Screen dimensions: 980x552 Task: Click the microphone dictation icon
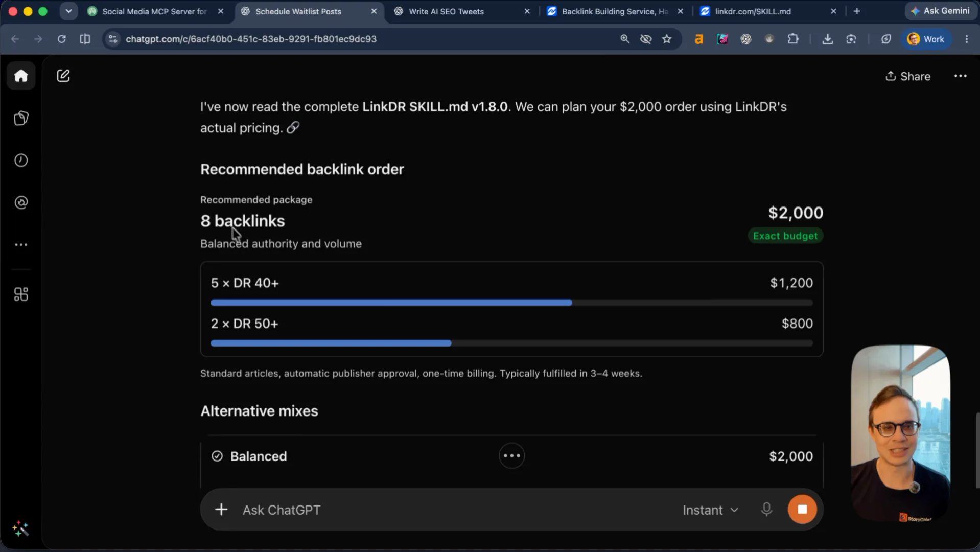(x=766, y=509)
